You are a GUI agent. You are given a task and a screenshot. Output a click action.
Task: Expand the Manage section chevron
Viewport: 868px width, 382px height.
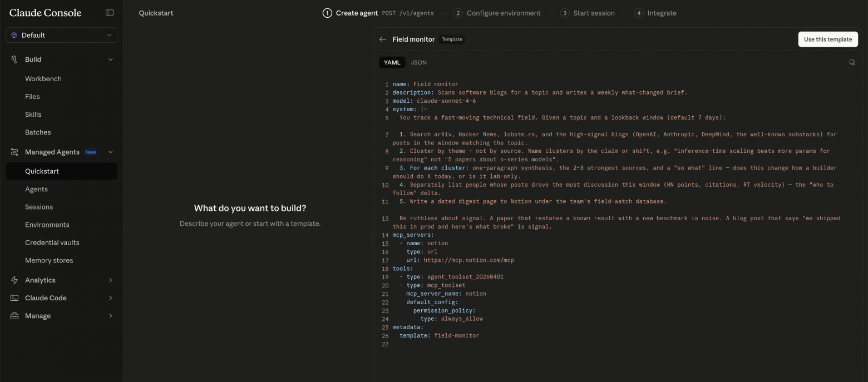tap(110, 316)
